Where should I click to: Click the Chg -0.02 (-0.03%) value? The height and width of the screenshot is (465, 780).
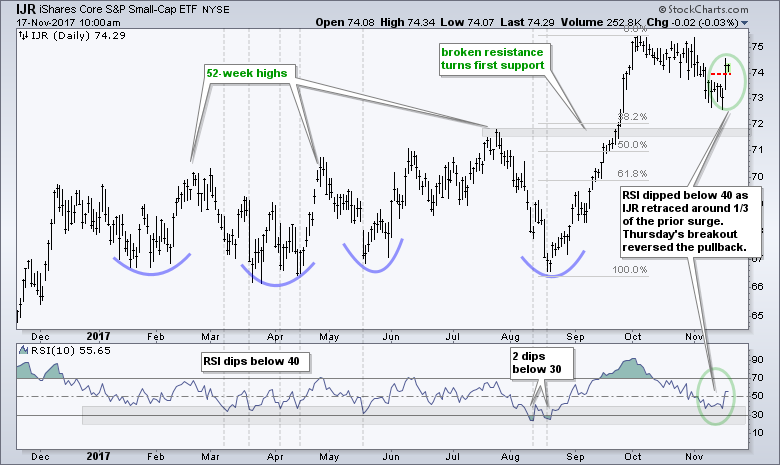click(692, 22)
